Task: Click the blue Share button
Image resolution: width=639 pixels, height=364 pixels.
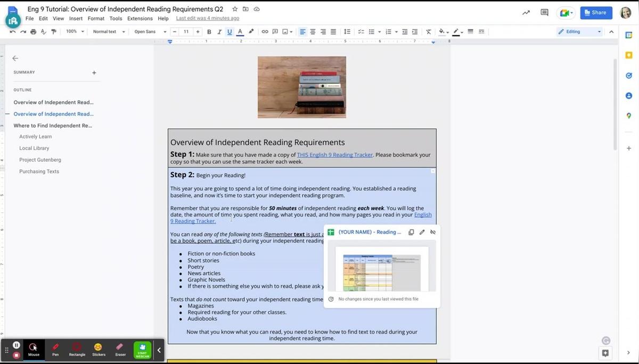Action: click(596, 13)
